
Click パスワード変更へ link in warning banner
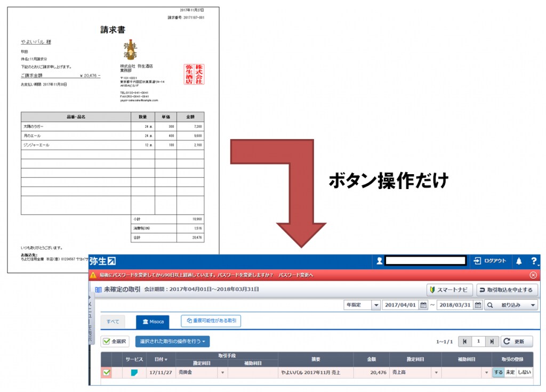point(295,275)
